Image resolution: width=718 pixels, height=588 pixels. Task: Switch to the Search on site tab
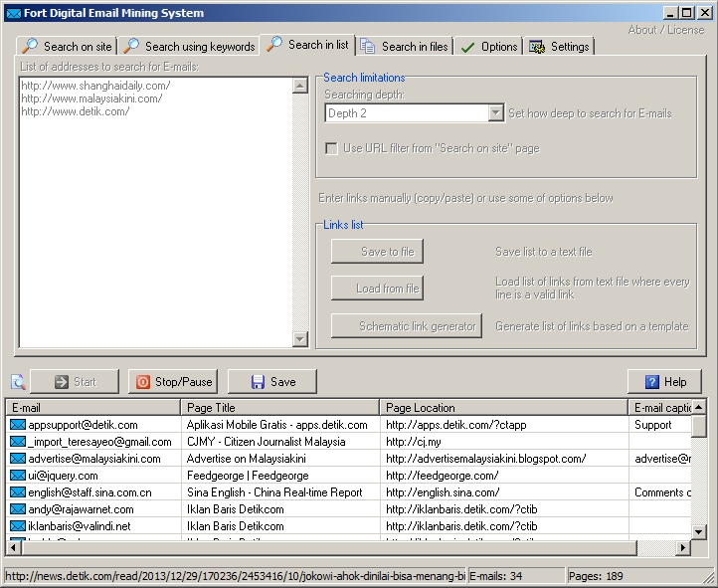click(x=67, y=47)
